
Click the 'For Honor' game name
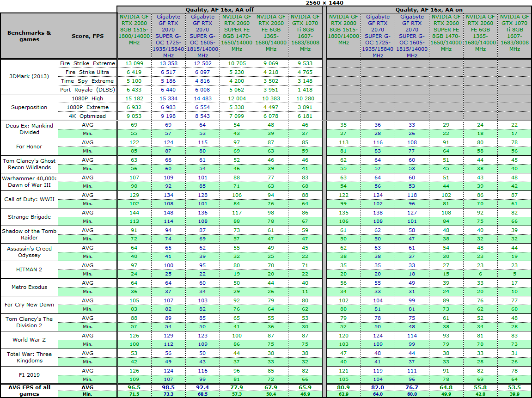29,147
